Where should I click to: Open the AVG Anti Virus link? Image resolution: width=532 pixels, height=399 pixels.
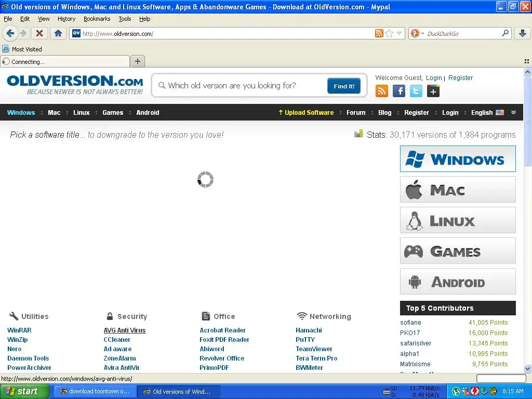pyautogui.click(x=125, y=330)
